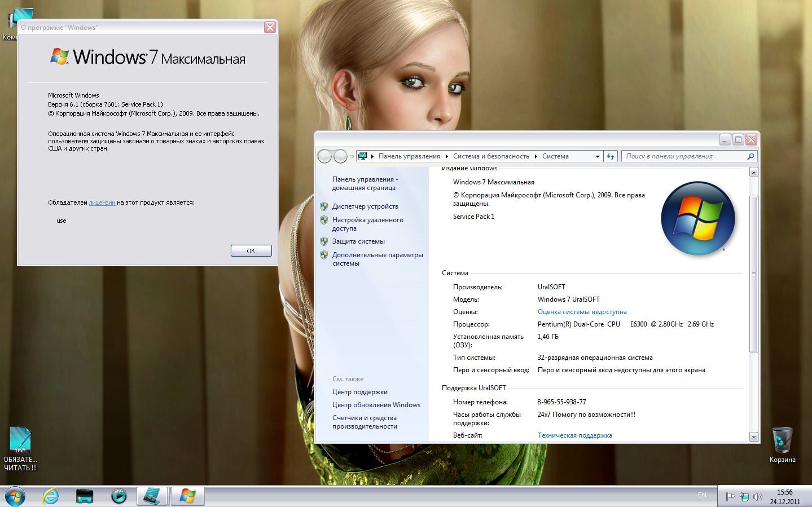This screenshot has height=507, width=812.
Task: Switch to System control panel taskbar button
Action: pyautogui.click(x=152, y=496)
